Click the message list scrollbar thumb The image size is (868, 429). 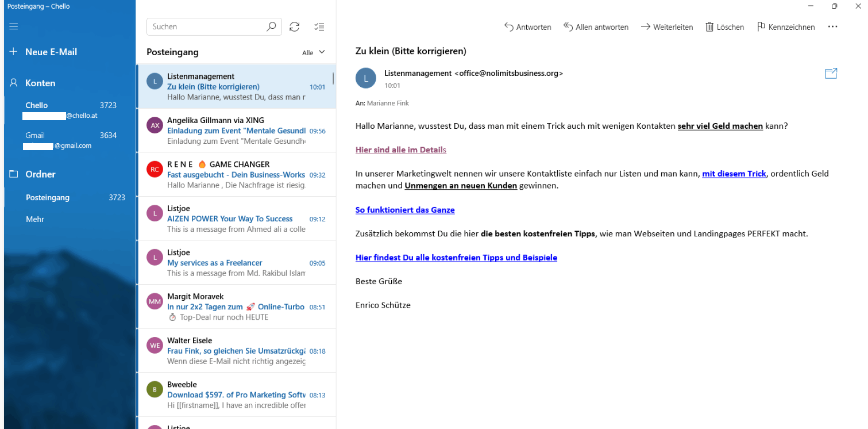[333, 79]
